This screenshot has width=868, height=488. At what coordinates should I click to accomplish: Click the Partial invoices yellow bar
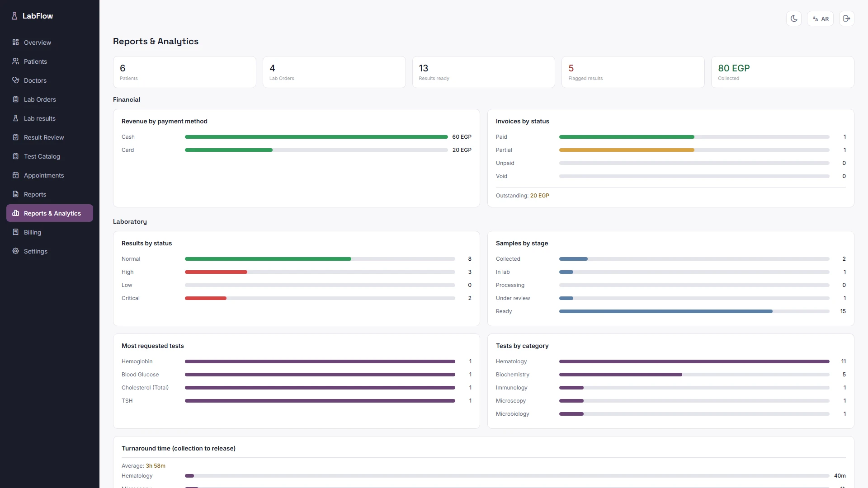pos(627,150)
